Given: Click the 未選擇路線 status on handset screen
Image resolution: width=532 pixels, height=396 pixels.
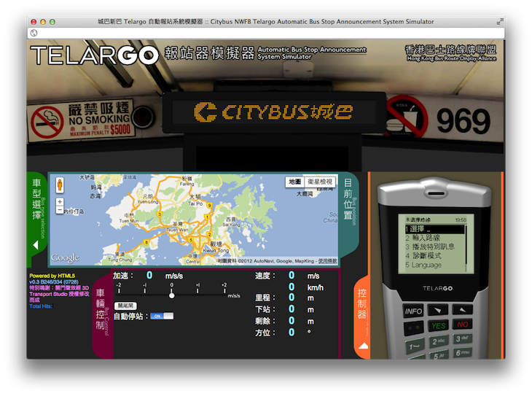Looking at the screenshot, I should (x=418, y=220).
